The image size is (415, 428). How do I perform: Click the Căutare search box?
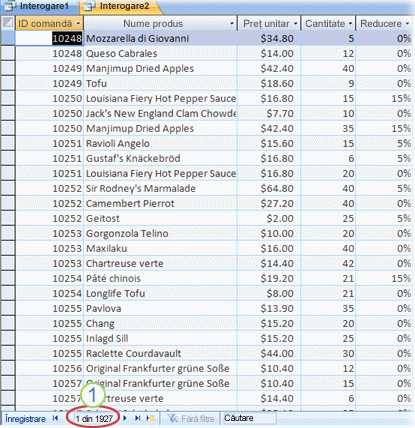tap(249, 418)
